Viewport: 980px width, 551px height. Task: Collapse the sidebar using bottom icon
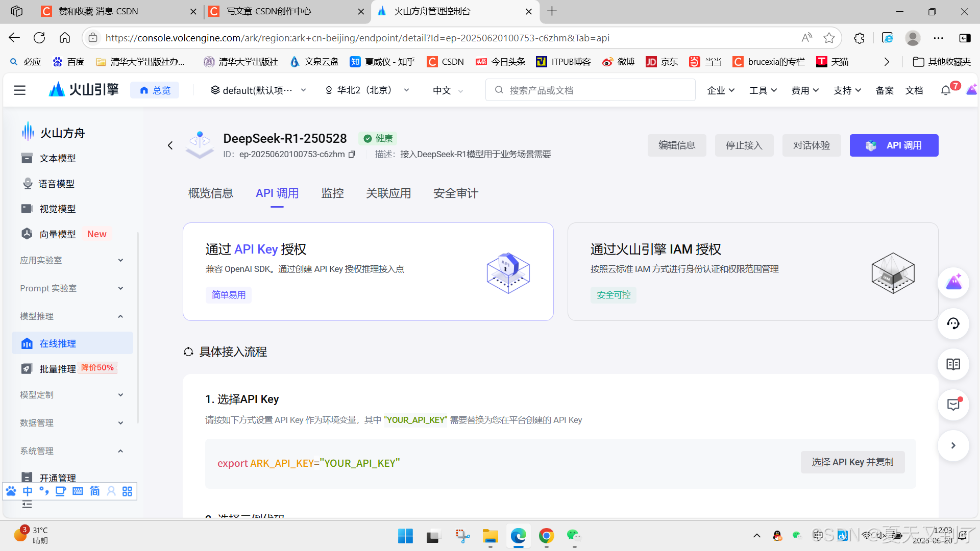27,505
